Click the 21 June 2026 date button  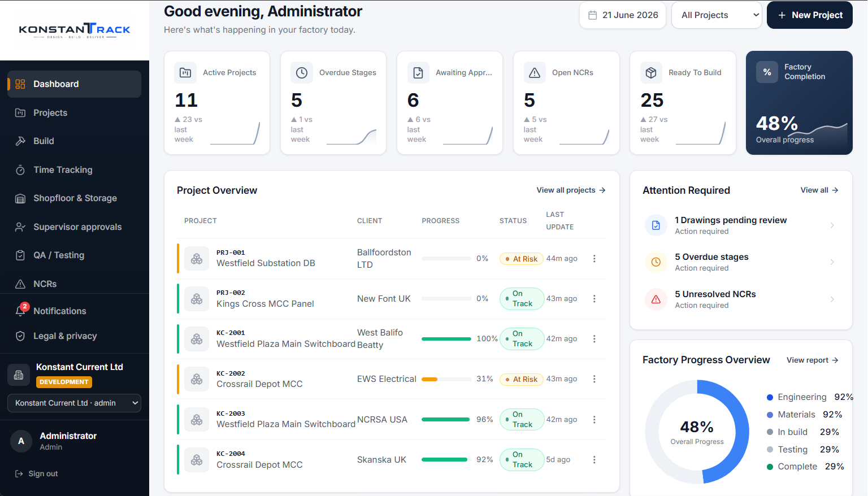pyautogui.click(x=623, y=15)
